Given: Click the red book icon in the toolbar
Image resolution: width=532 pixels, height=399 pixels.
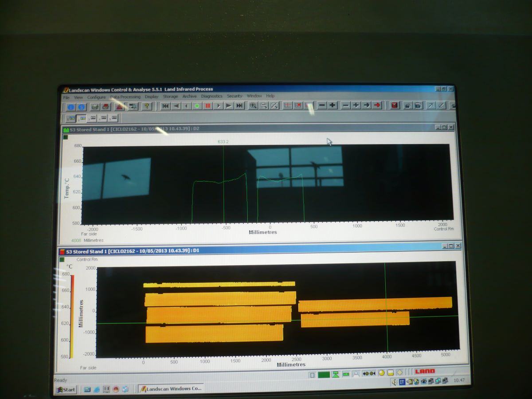Looking at the screenshot, I should [x=395, y=105].
